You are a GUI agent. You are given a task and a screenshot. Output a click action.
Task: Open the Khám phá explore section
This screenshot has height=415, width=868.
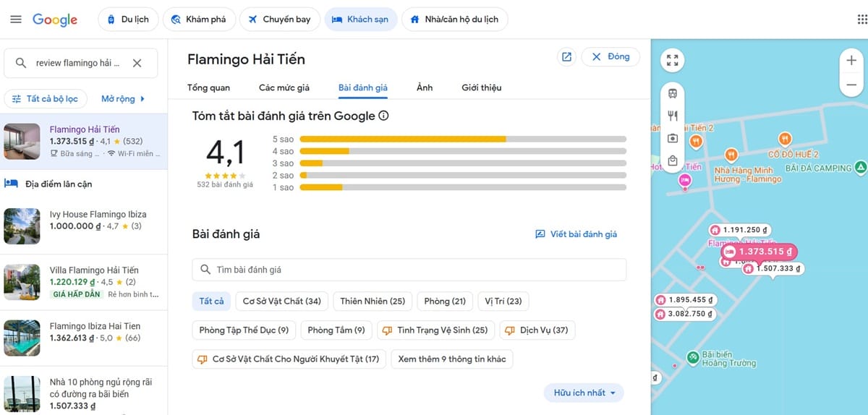click(198, 20)
